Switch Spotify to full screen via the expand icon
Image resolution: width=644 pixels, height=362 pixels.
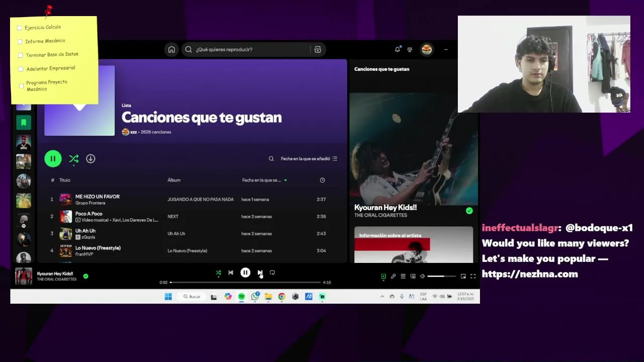tap(473, 276)
